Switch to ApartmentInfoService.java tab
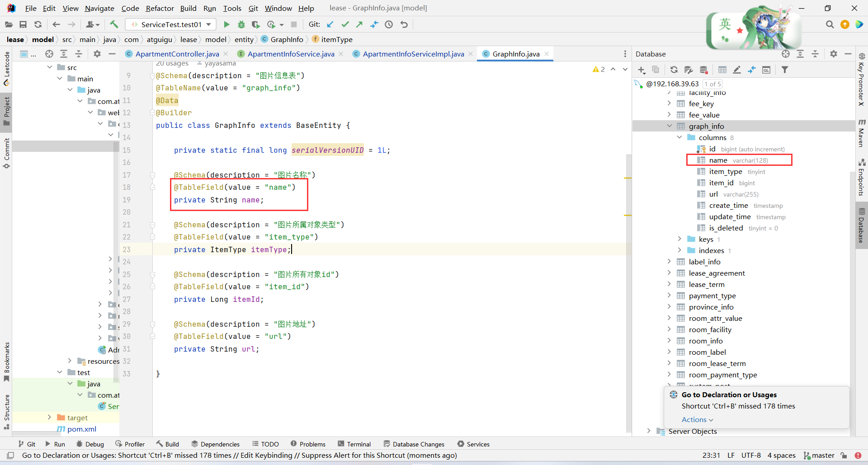This screenshot has height=465, width=868. (x=291, y=54)
